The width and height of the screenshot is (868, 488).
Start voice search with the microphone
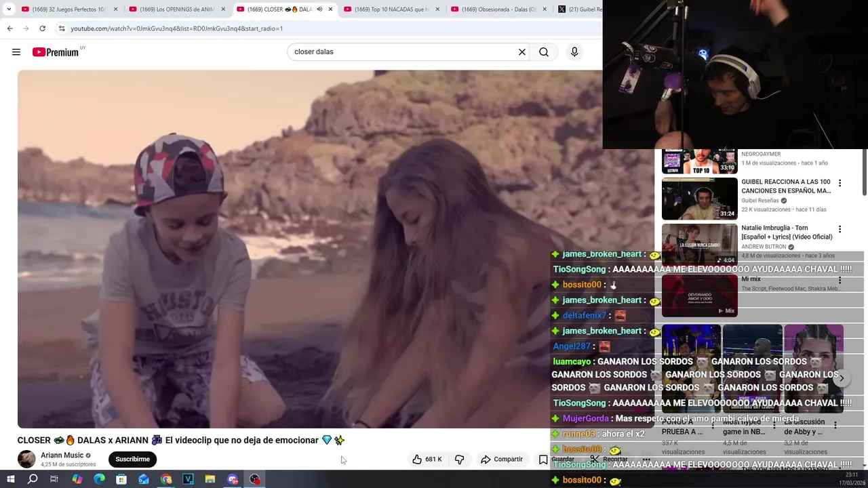point(574,52)
